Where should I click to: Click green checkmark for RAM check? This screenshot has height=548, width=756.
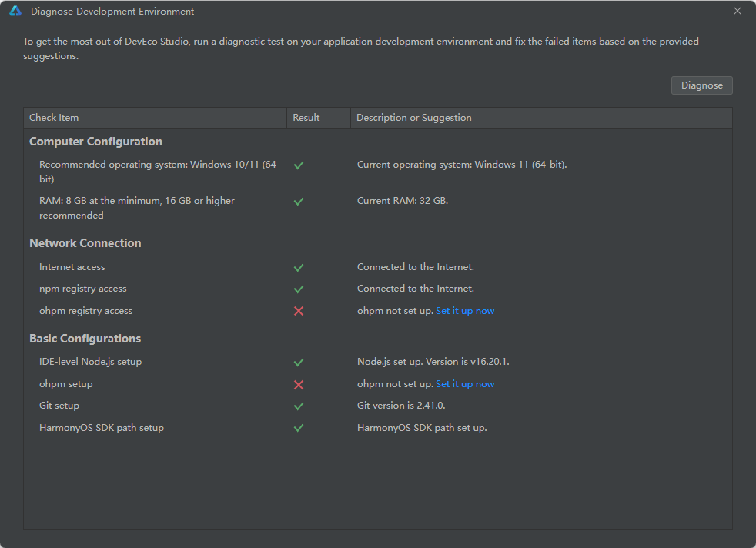point(299,202)
